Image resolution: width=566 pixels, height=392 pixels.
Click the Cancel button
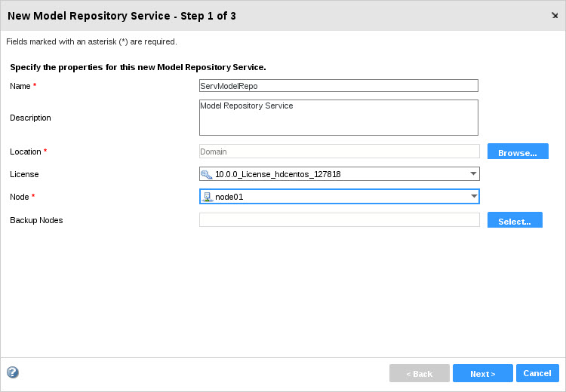[537, 373]
